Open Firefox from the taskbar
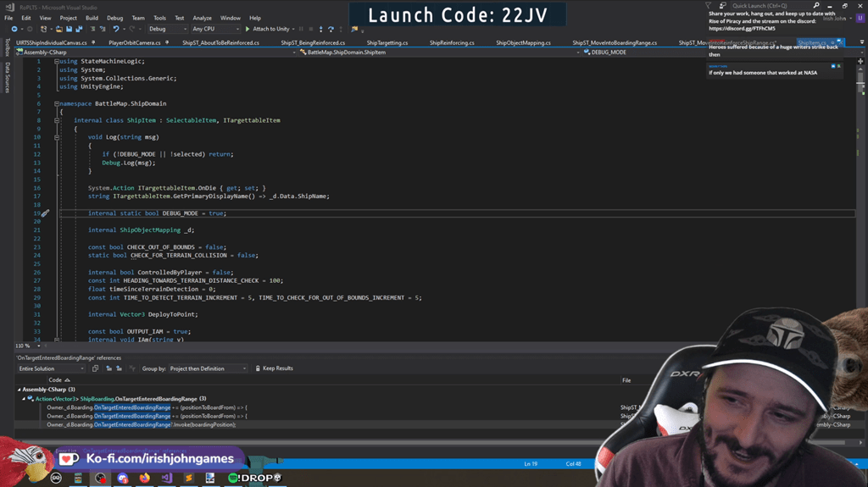Screen dimensions: 868x487 pyautogui.click(x=144, y=479)
